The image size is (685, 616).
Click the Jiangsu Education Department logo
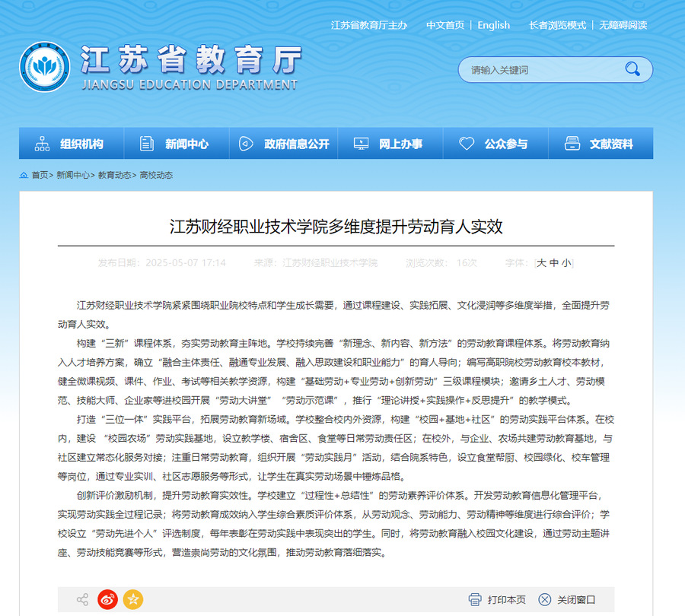click(44, 67)
